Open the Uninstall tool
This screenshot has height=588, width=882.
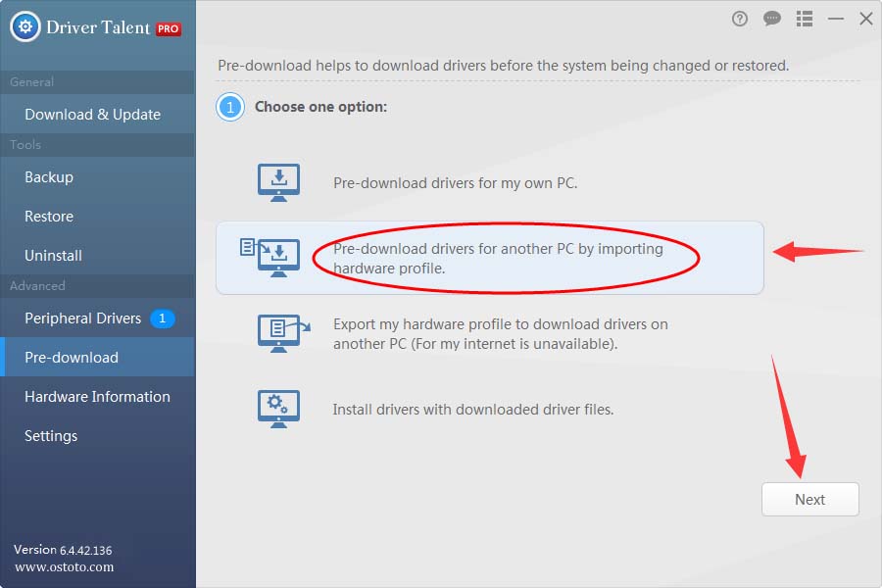pyautogui.click(x=97, y=256)
